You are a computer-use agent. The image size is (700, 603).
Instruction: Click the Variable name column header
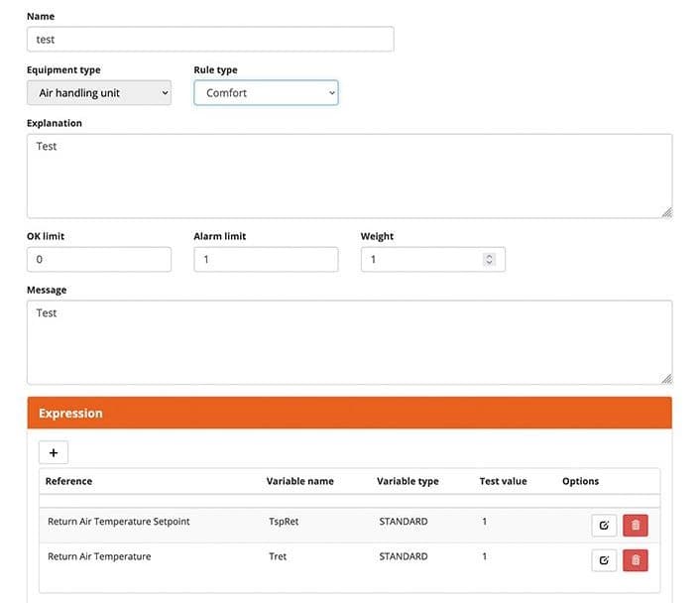pyautogui.click(x=300, y=481)
